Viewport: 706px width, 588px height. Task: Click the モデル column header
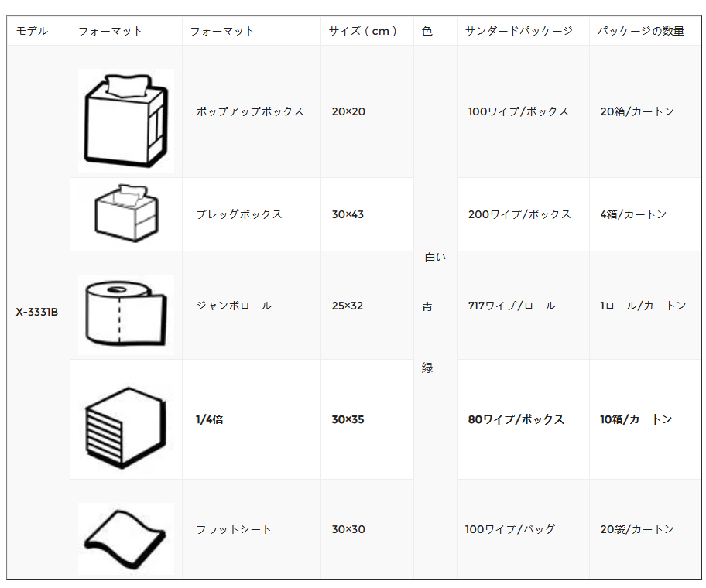tap(32, 31)
